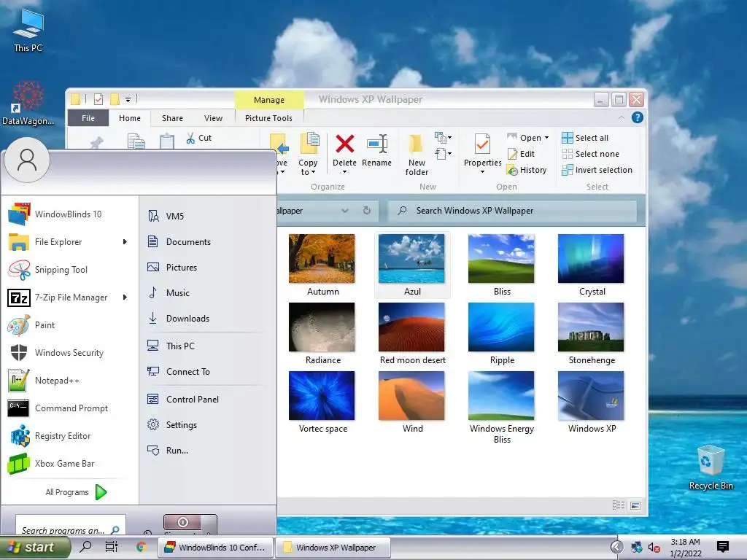Click Select none in ribbon
Image resolution: width=747 pixels, height=560 pixels.
(591, 154)
